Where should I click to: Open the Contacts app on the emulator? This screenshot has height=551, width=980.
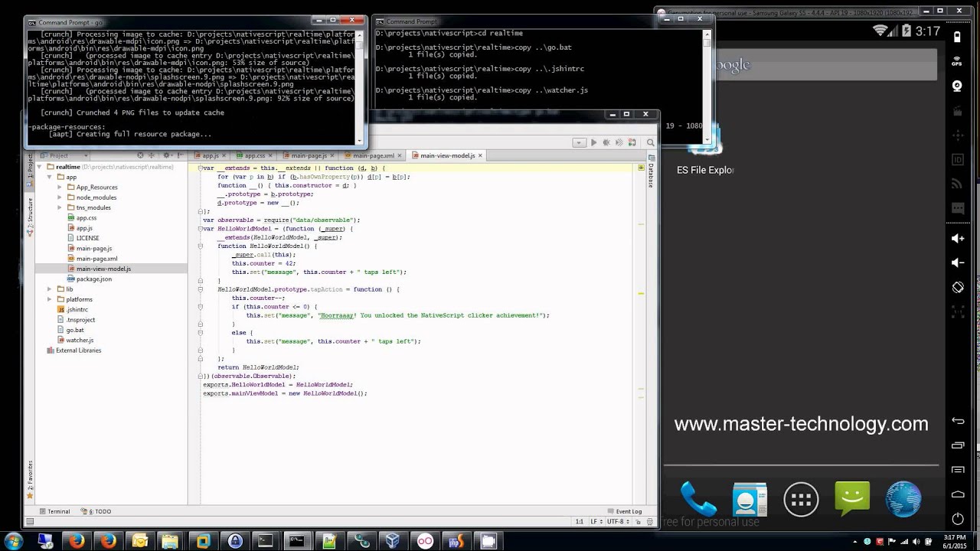click(750, 500)
